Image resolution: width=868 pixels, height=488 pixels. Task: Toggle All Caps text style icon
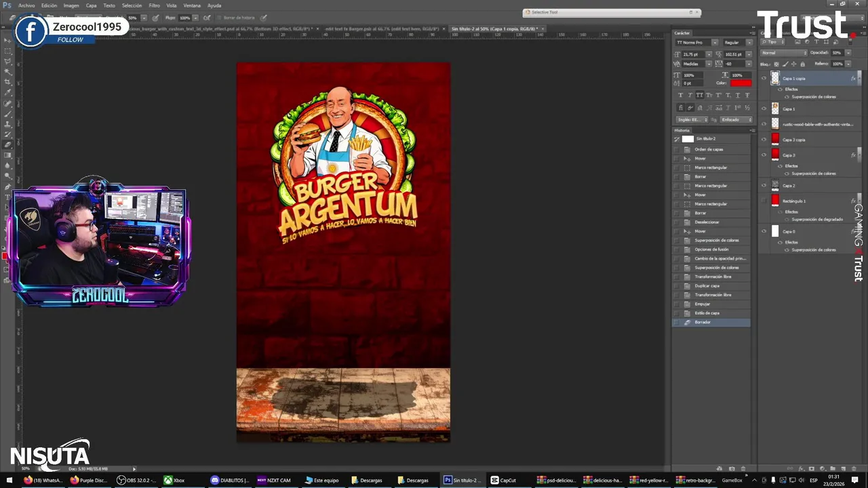tap(700, 95)
